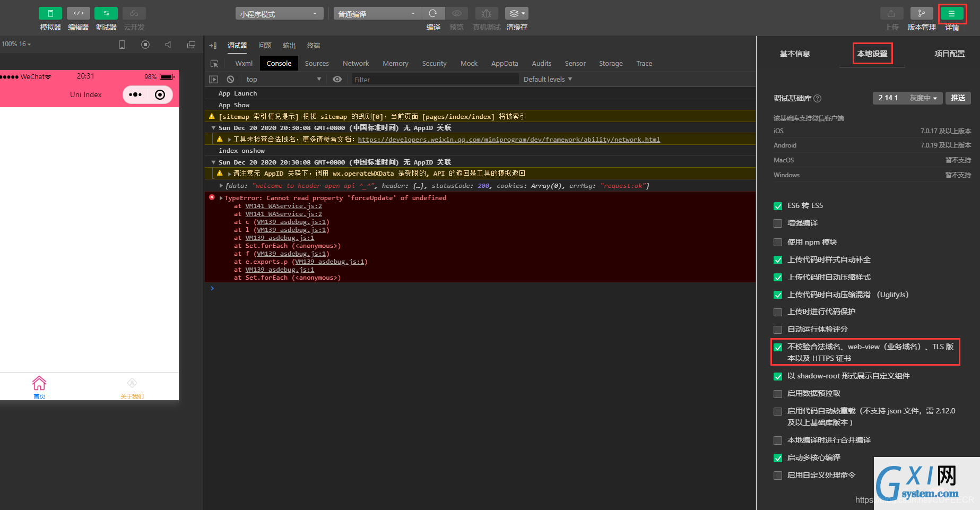Click the console Filter input field

[435, 80]
